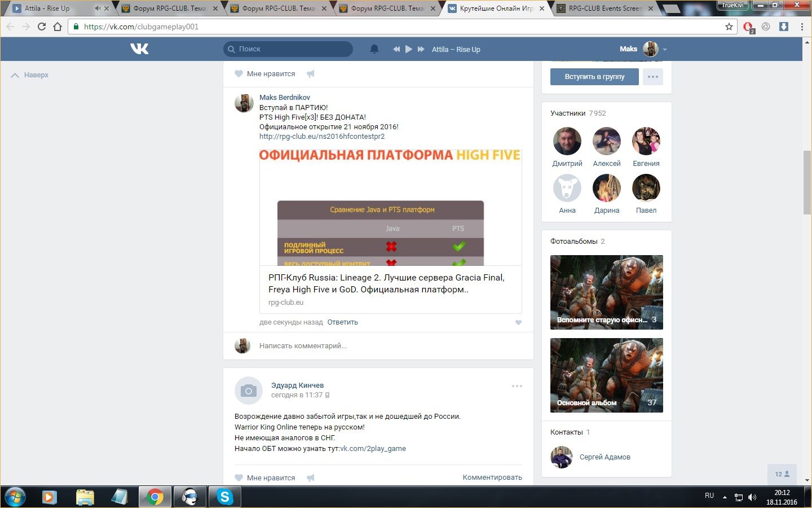Skip to the previous track in VK header

(396, 49)
